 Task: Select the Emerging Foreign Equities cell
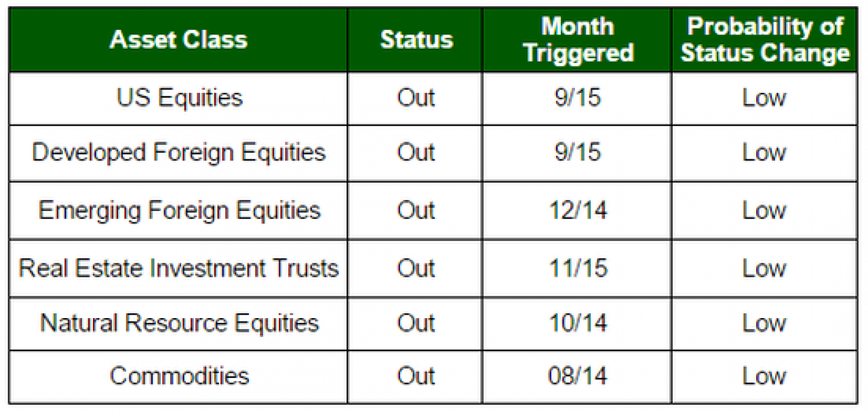[x=178, y=210]
